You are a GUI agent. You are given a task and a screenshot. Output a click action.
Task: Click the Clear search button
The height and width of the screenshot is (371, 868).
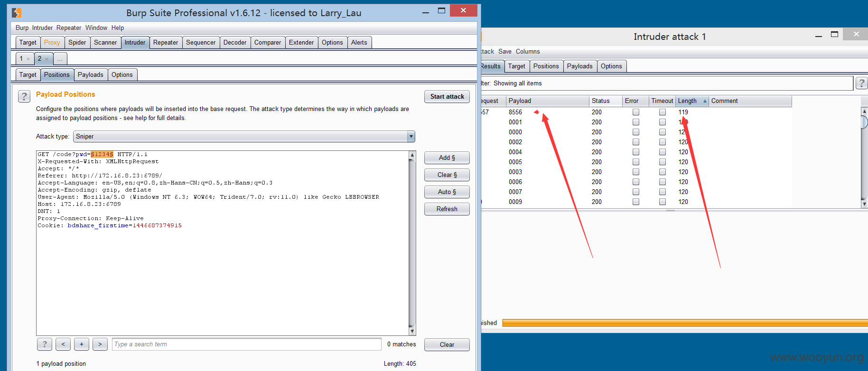click(447, 345)
